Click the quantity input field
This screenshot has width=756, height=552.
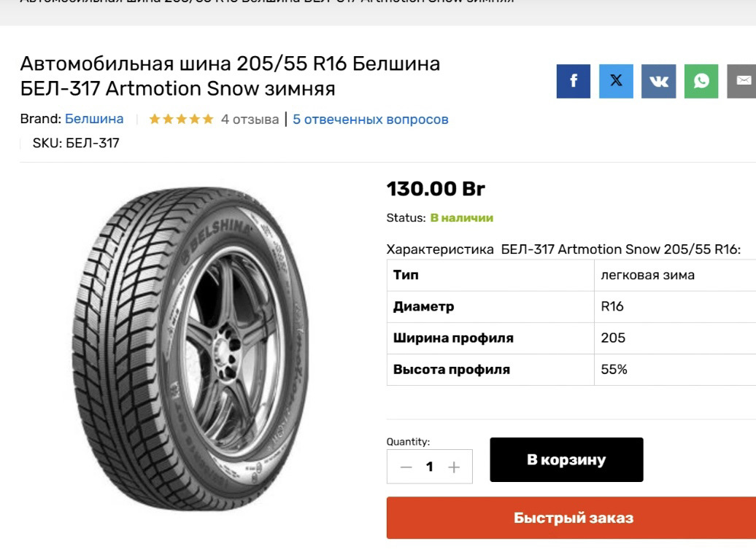coord(430,467)
